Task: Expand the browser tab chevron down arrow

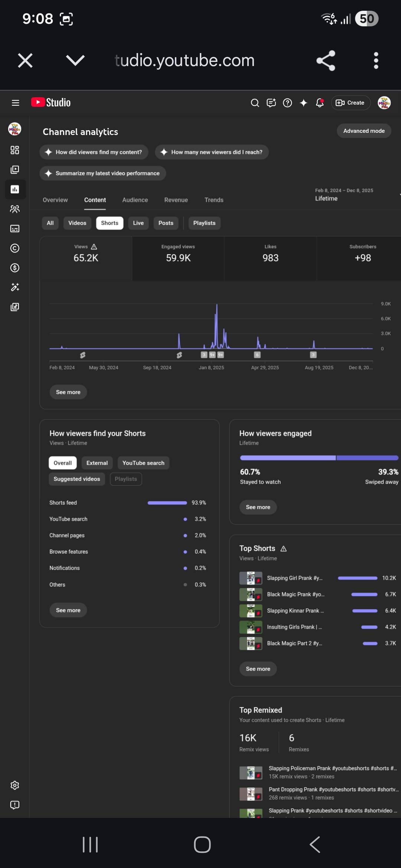Action: (75, 60)
